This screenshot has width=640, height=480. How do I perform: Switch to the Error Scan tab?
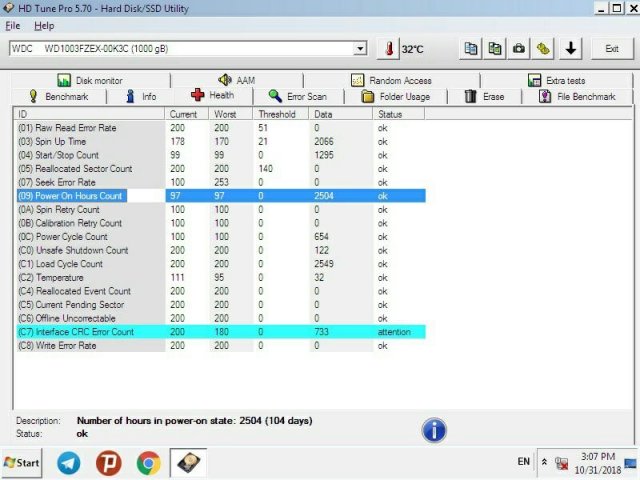[300, 97]
